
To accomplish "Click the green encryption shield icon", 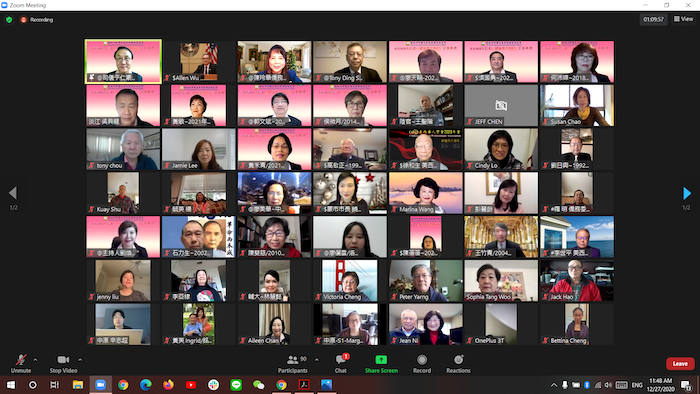I will click(x=9, y=20).
